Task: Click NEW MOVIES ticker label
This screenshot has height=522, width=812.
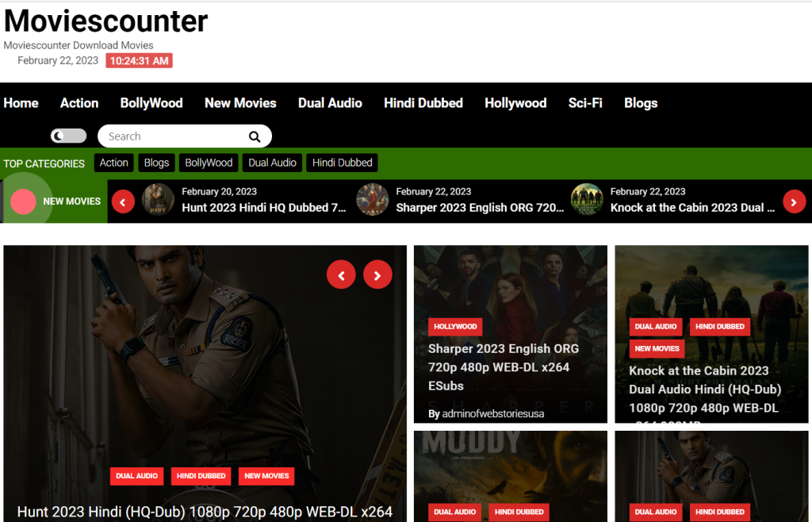Action: [x=71, y=202]
